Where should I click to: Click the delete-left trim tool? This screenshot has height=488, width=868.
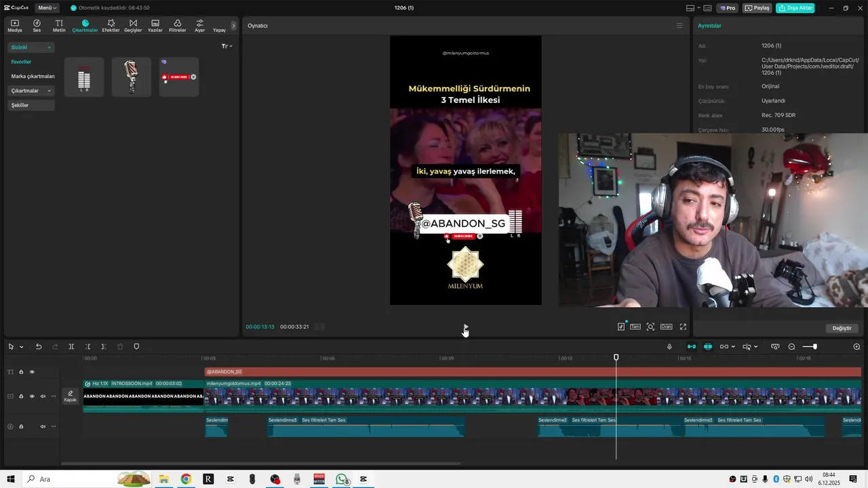tap(87, 347)
